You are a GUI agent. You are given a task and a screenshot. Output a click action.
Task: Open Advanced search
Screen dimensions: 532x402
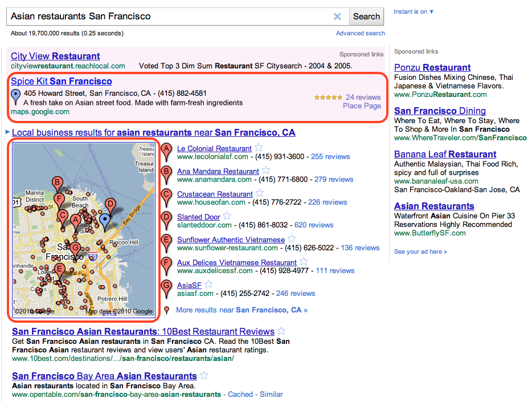(x=361, y=33)
